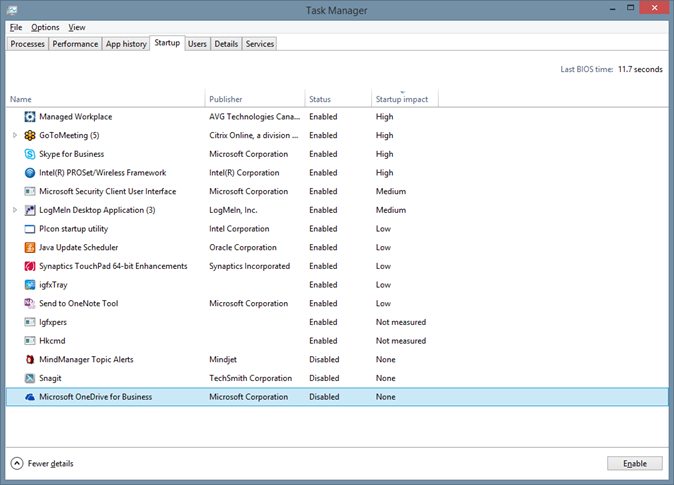Select the Snagit entry name
The width and height of the screenshot is (674, 485).
50,378
